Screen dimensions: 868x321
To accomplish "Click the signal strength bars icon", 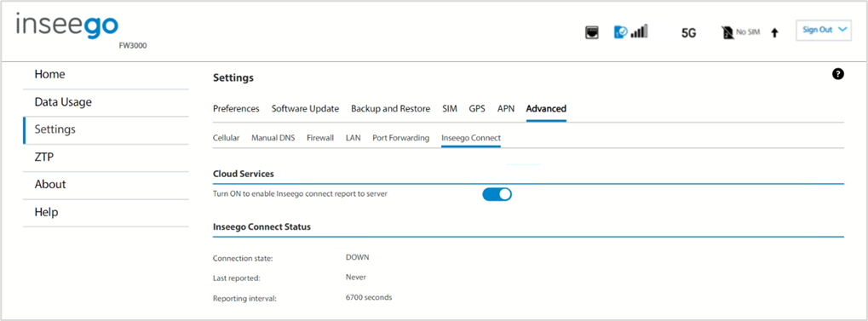I will (x=639, y=32).
